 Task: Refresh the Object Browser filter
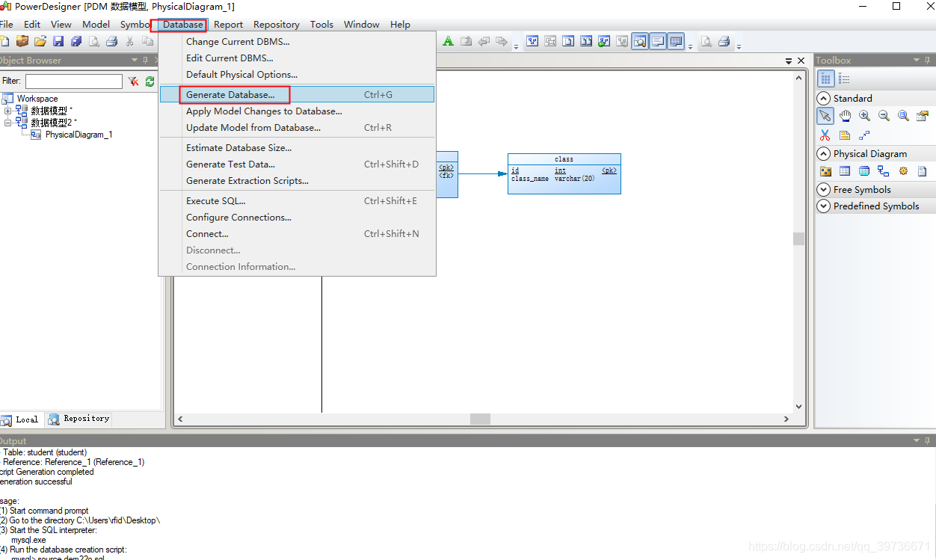coord(150,81)
